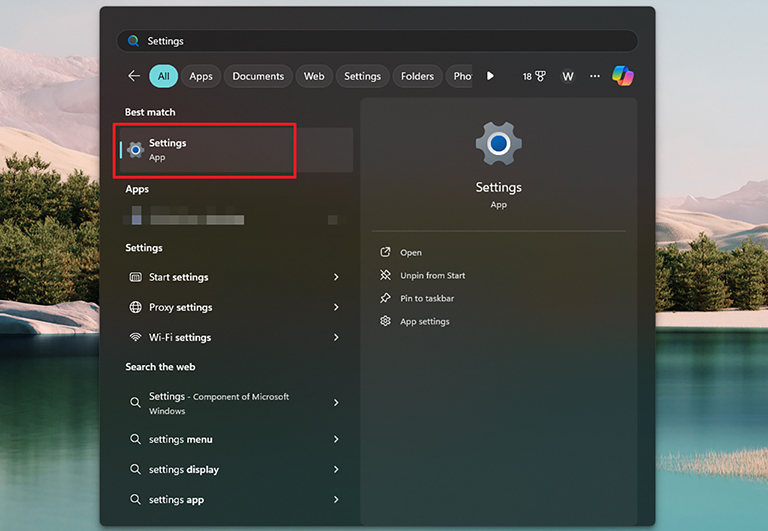Open the three-dots more options menu
Image resolution: width=768 pixels, height=531 pixels.
click(x=595, y=76)
